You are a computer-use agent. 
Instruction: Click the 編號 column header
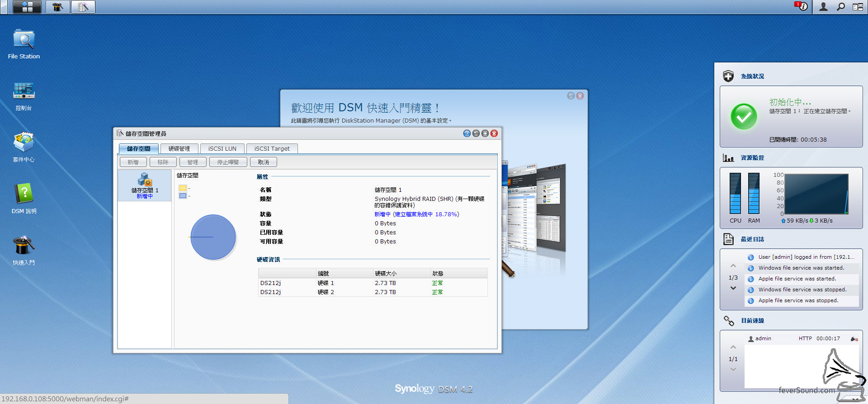[344, 273]
